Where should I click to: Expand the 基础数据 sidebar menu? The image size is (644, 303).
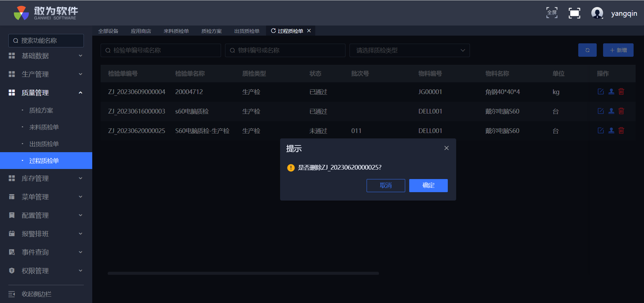(46, 56)
